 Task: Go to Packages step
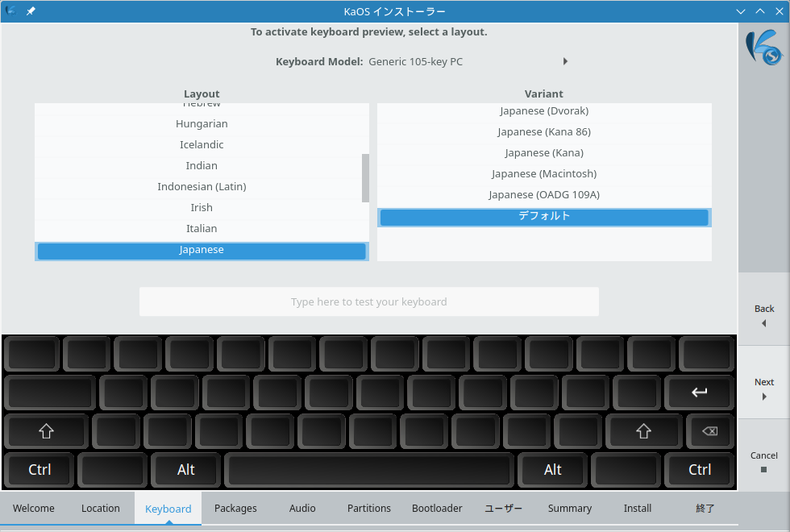coord(235,509)
